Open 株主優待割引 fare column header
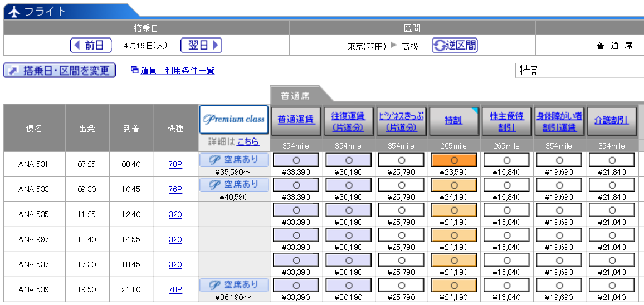This screenshot has height=305, width=644. click(507, 121)
